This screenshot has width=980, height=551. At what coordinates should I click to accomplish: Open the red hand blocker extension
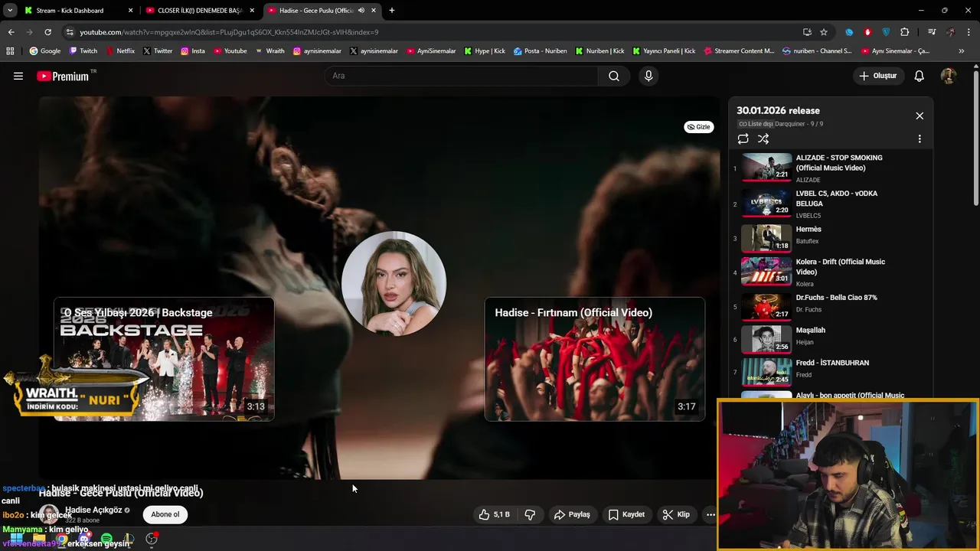[867, 32]
